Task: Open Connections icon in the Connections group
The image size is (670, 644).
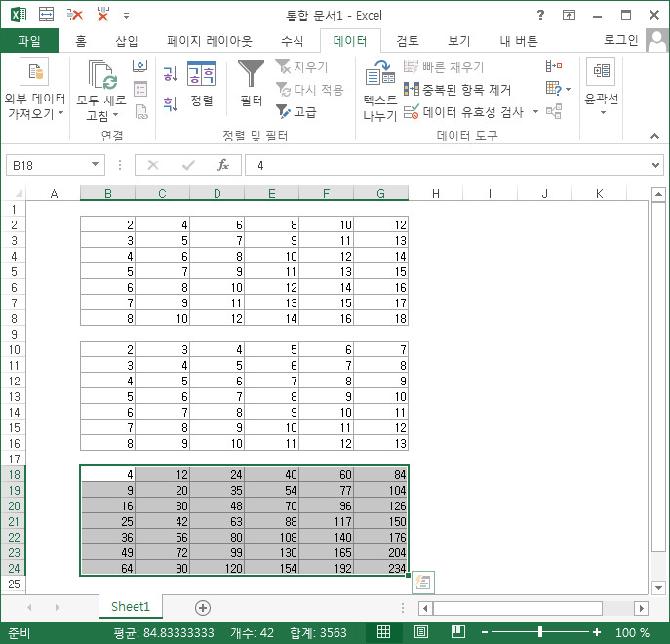Action: pos(140,66)
